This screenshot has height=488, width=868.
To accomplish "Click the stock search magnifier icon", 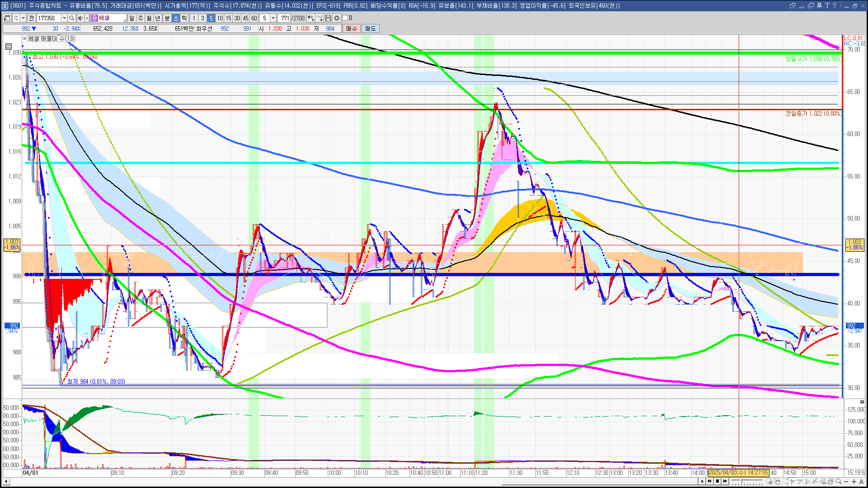I will coord(71,18).
